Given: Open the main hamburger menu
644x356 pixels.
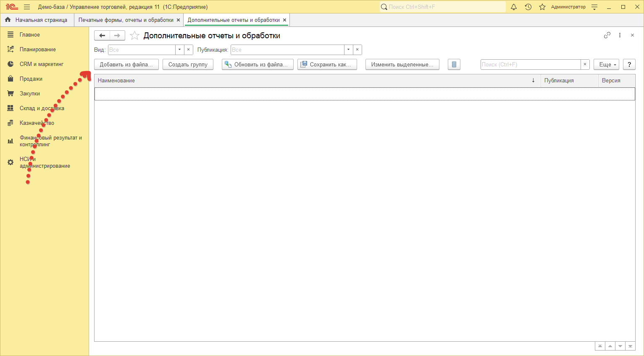Looking at the screenshot, I should pos(27,7).
